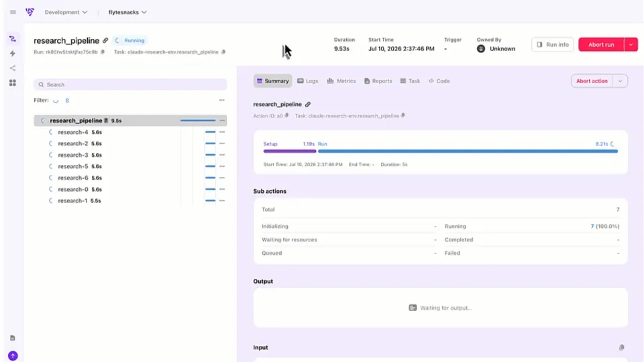Open the flytesnacks project dropdown
This screenshot has width=644, height=362.
(x=127, y=12)
